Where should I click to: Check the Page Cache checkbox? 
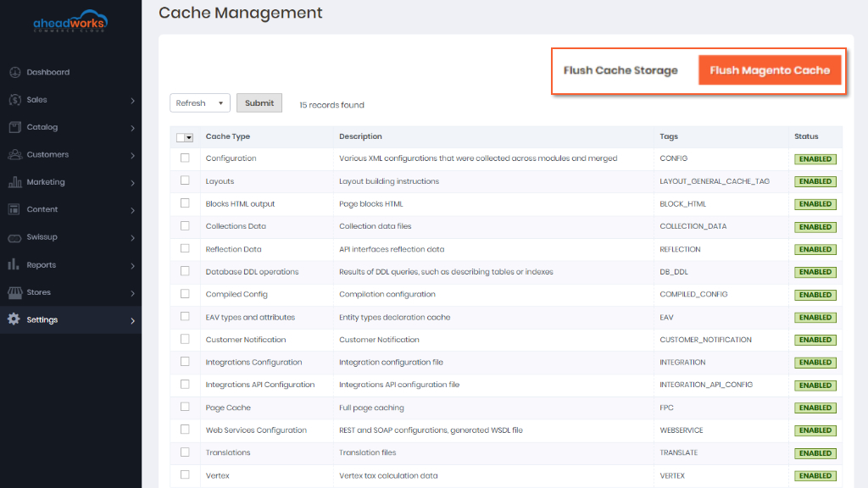click(185, 407)
